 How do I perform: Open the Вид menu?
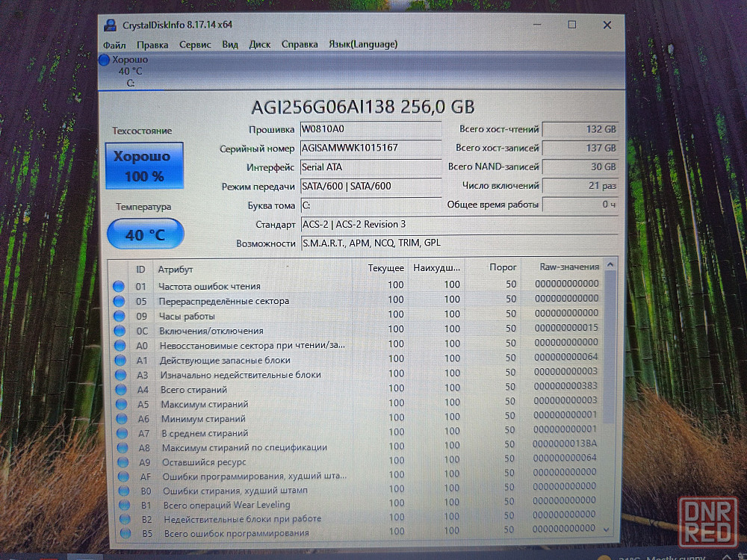coord(230,44)
